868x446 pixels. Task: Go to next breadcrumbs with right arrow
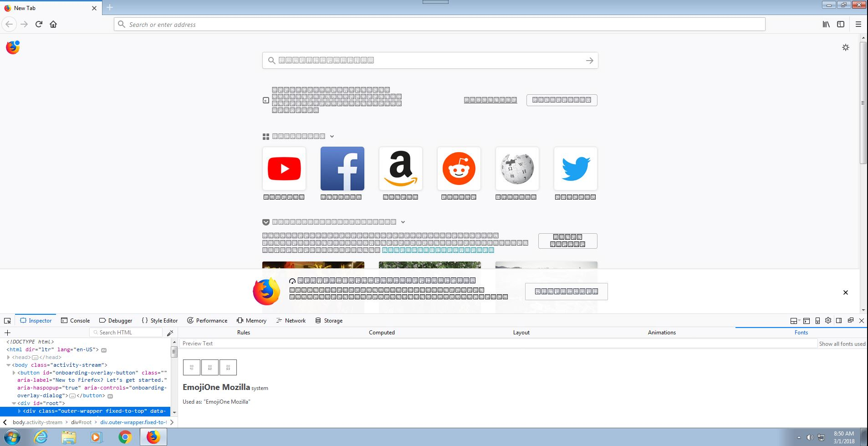172,422
